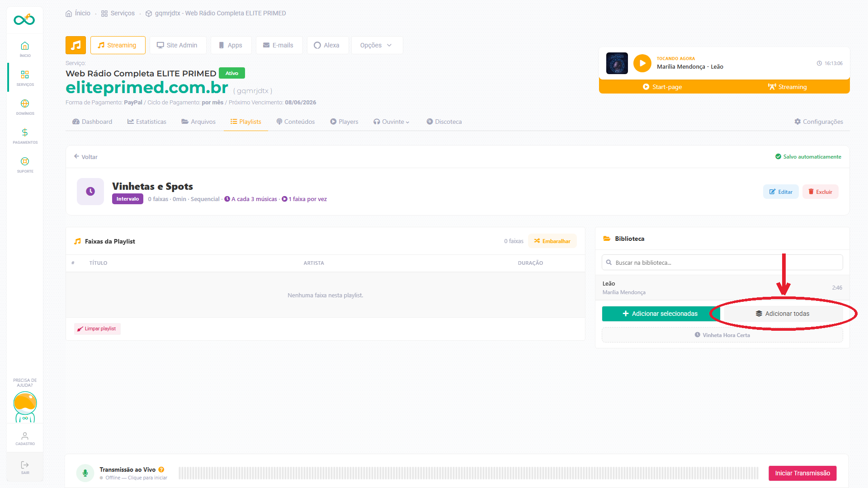Switch to the Streaming tab
Image resolution: width=868 pixels, height=488 pixels.
(x=118, y=45)
